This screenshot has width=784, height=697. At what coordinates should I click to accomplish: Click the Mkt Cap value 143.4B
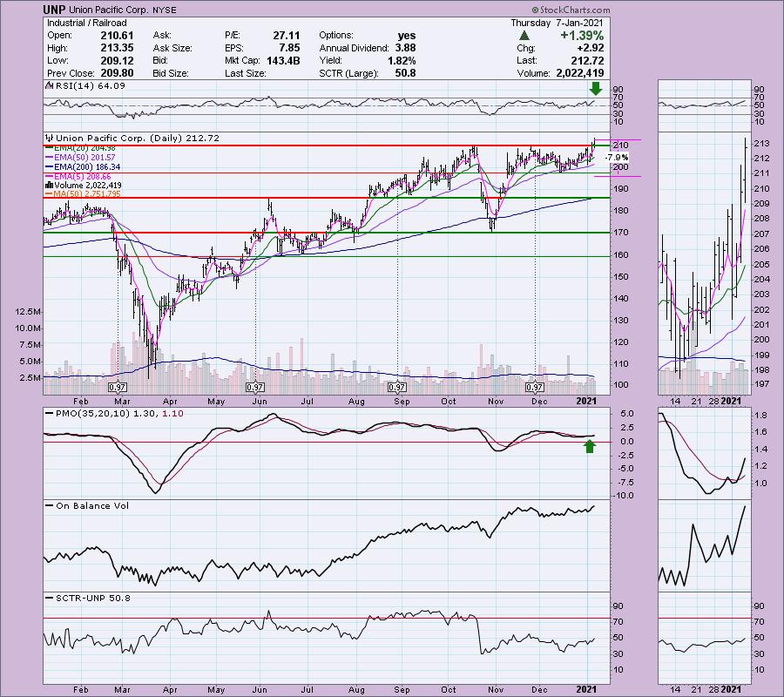click(283, 60)
